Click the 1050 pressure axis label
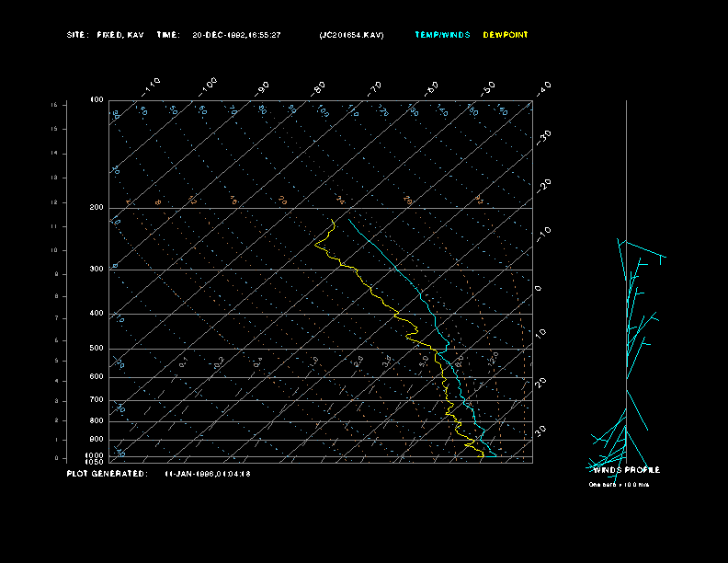 click(95, 462)
